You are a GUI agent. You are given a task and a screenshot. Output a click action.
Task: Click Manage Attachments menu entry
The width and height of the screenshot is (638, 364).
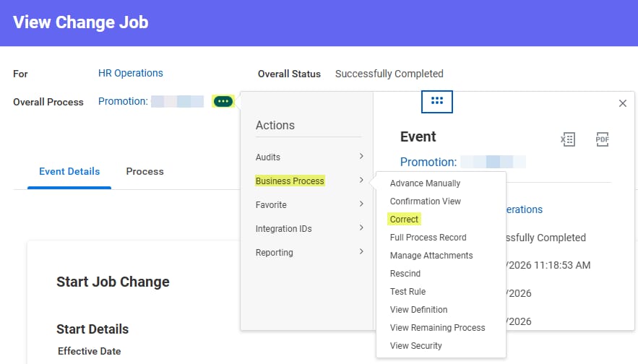point(431,255)
